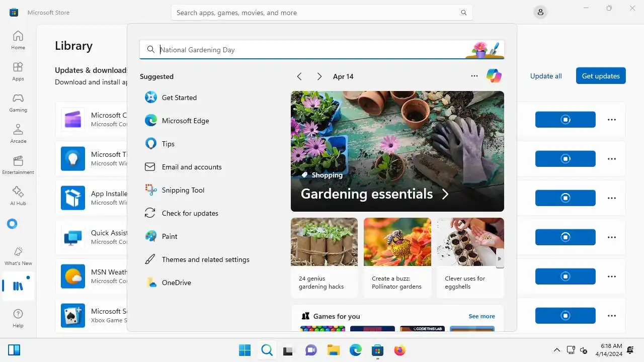Click See more in Games for you
The width and height of the screenshot is (644, 362).
click(481, 316)
